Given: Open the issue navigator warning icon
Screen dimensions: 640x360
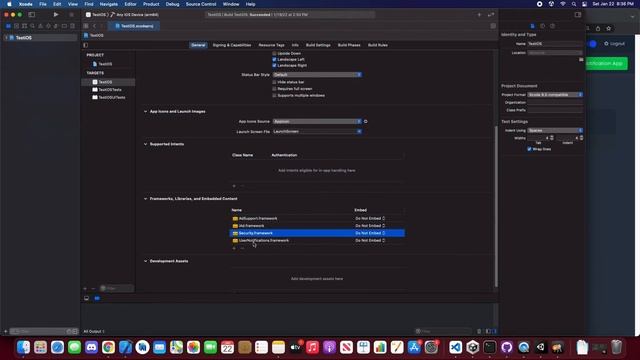Looking at the screenshot, I should (40, 26).
